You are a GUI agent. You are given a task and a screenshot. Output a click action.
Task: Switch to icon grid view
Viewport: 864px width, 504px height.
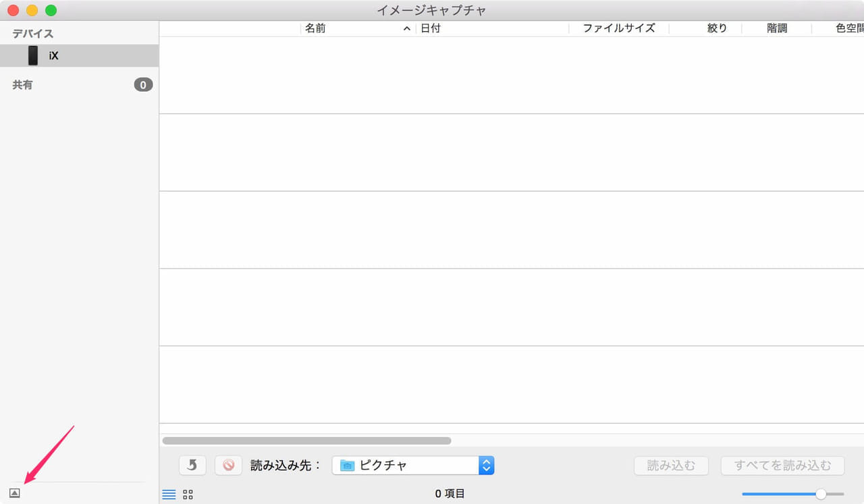coord(188,495)
